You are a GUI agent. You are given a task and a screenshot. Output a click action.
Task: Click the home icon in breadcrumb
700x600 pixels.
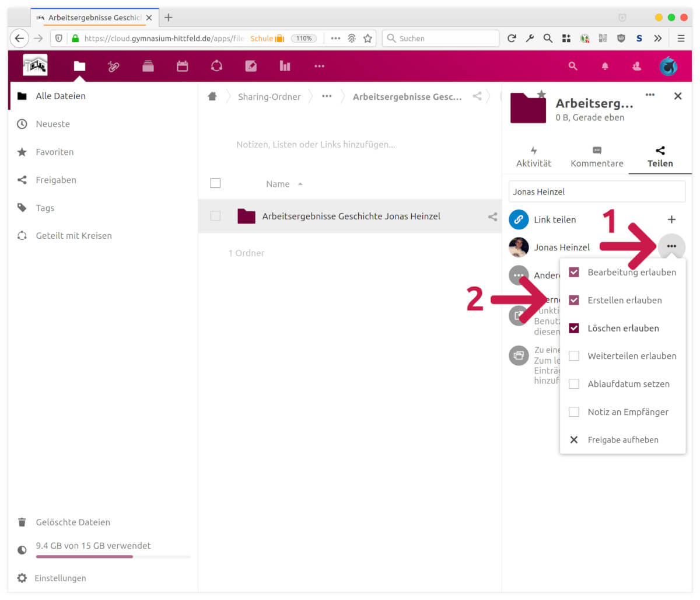212,96
